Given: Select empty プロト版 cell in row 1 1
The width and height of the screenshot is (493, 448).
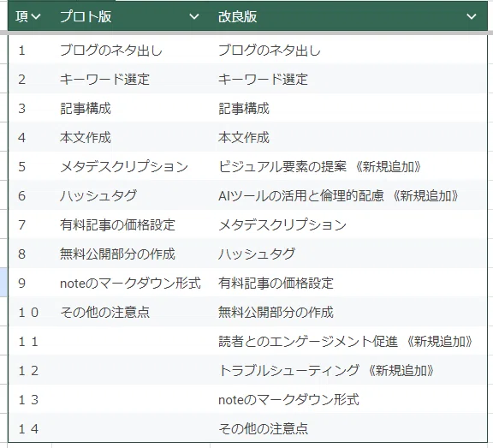Looking at the screenshot, I should coord(131,341).
